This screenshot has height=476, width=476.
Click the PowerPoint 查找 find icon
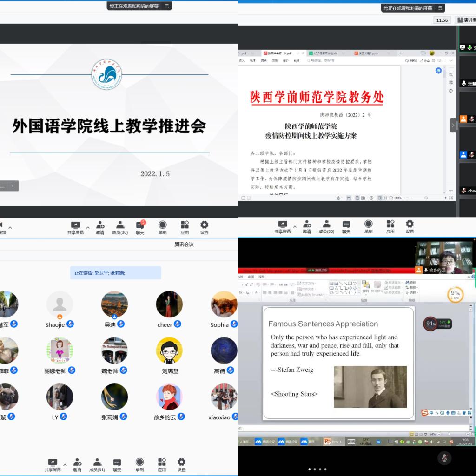coord(410,283)
